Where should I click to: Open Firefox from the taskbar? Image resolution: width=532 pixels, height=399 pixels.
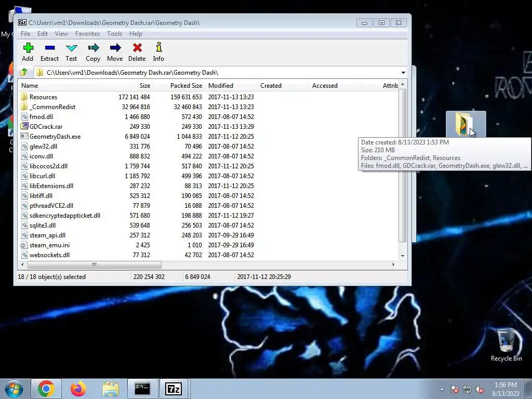tap(78, 389)
